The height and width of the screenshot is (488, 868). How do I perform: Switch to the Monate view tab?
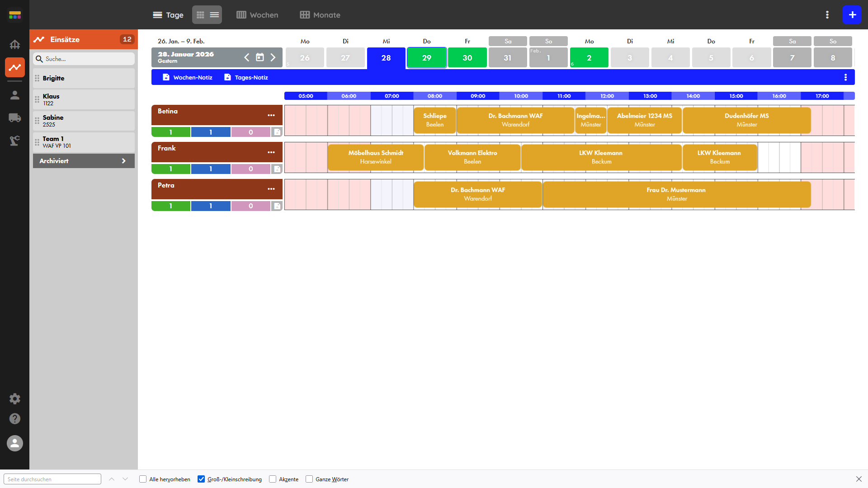click(320, 15)
